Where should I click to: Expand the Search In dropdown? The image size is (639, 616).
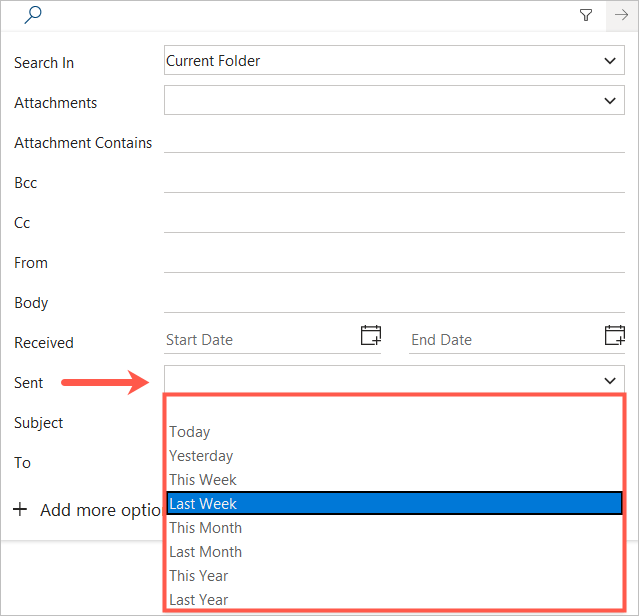(611, 61)
